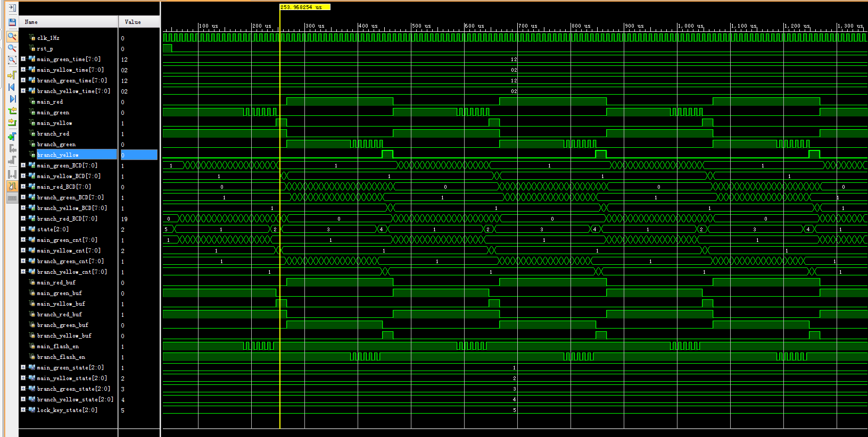Expand the main_red_BCD[7:0] bus
Screen dimensions: 868x437
pyautogui.click(x=23, y=187)
